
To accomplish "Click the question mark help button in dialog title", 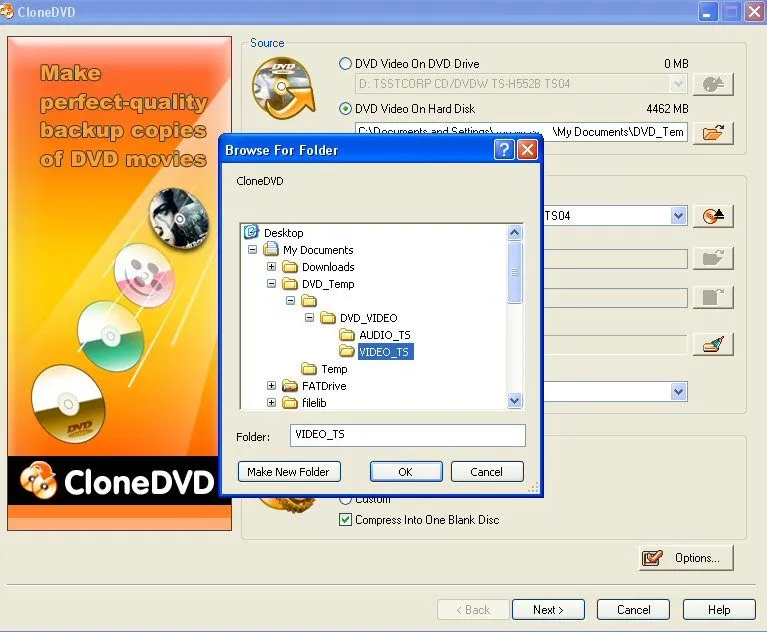I will point(504,150).
